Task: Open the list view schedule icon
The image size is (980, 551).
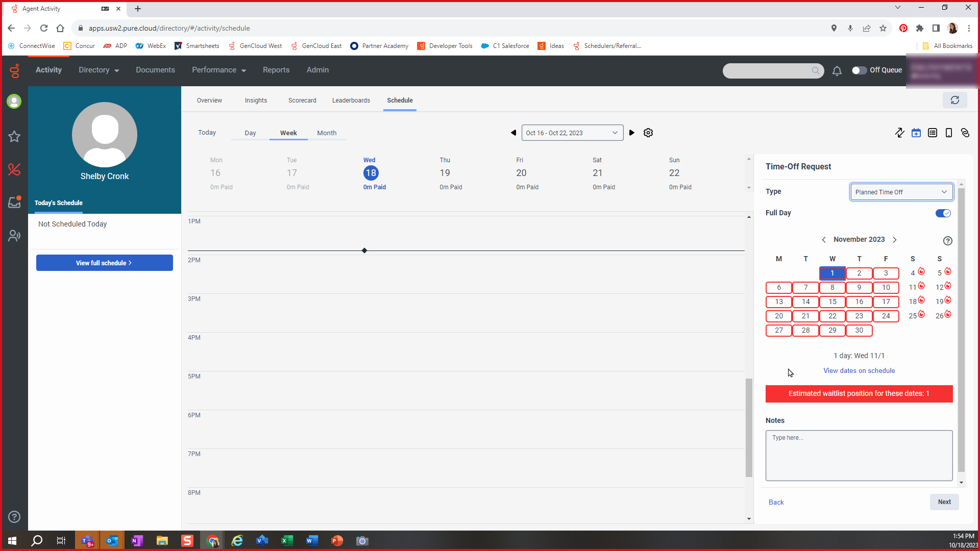Action: tap(933, 133)
